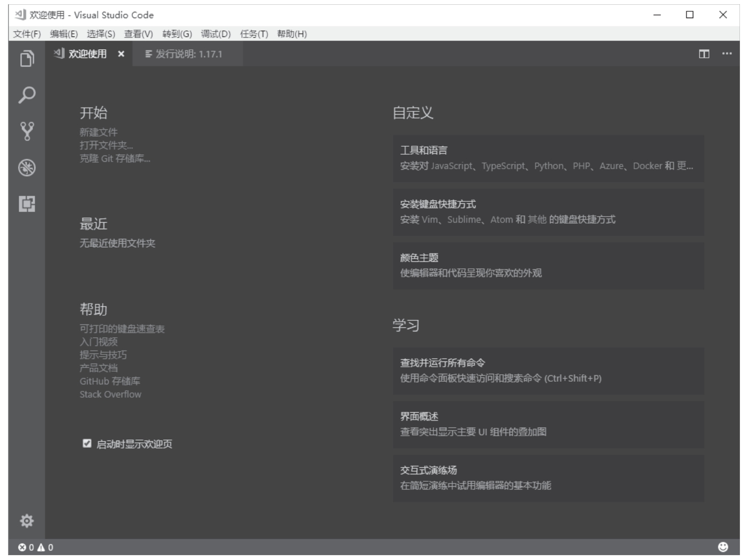The width and height of the screenshot is (748, 560).
Task: Open the 文件(F) menu
Action: tap(27, 34)
